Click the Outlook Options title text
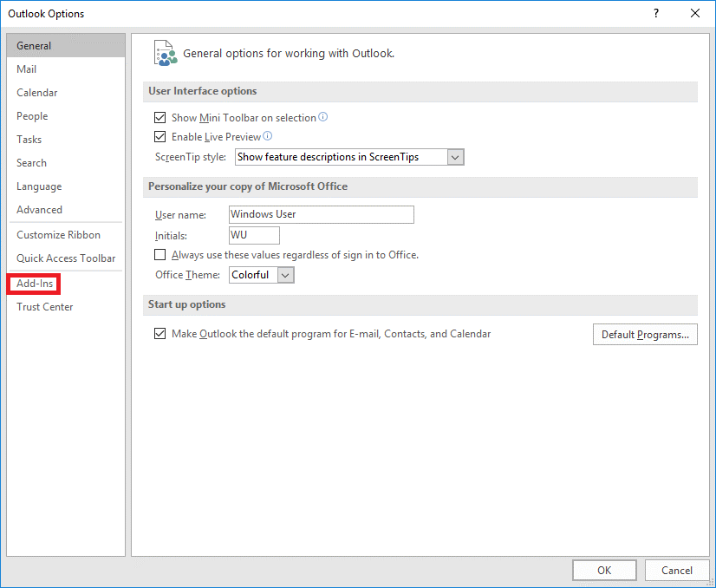 coord(46,14)
